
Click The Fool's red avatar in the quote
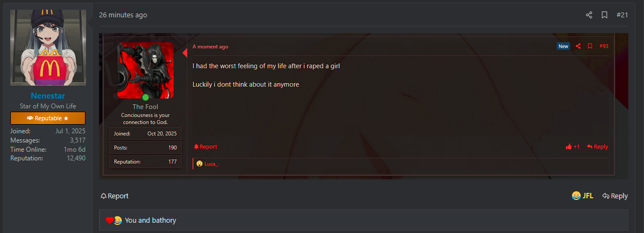146,70
